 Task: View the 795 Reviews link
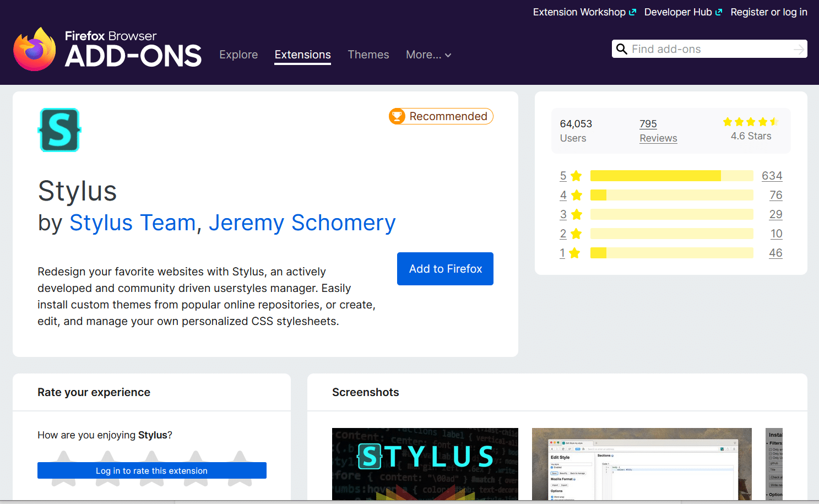(658, 131)
